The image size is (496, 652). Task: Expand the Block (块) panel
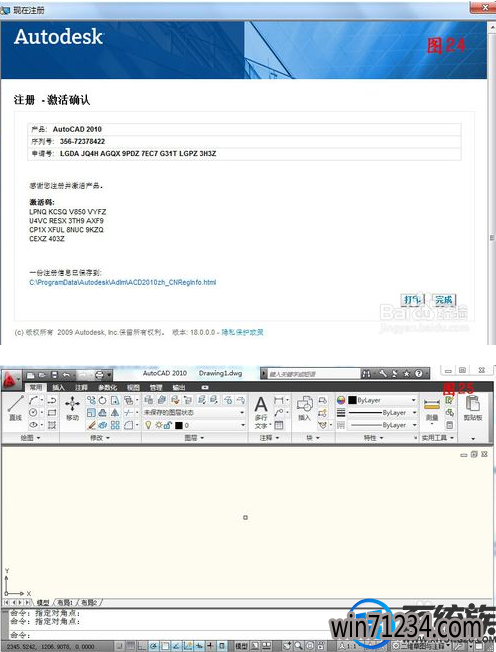[x=313, y=437]
